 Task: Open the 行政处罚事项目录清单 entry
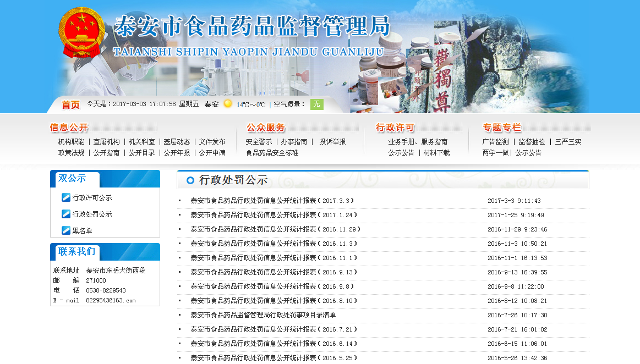261,315
